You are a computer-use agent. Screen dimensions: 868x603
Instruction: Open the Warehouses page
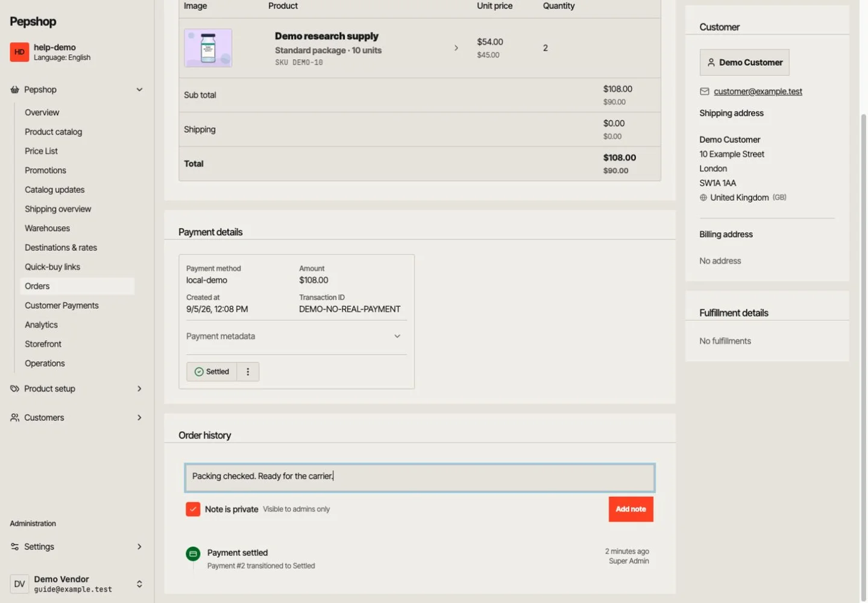pyautogui.click(x=47, y=229)
